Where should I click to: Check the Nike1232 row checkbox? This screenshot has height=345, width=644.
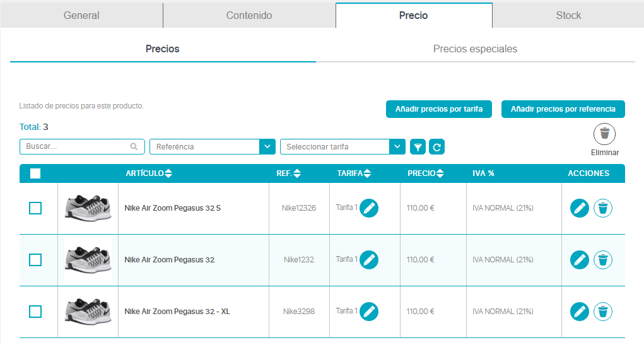(x=35, y=260)
